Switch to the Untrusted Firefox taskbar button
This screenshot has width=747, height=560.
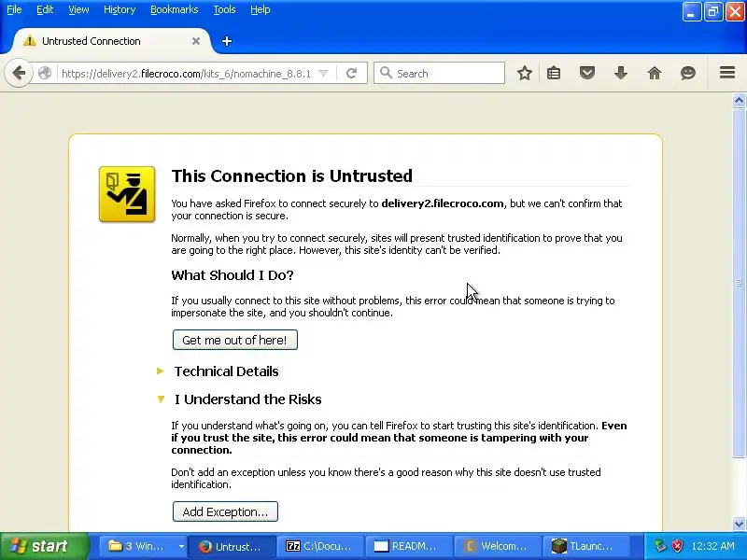pyautogui.click(x=232, y=546)
